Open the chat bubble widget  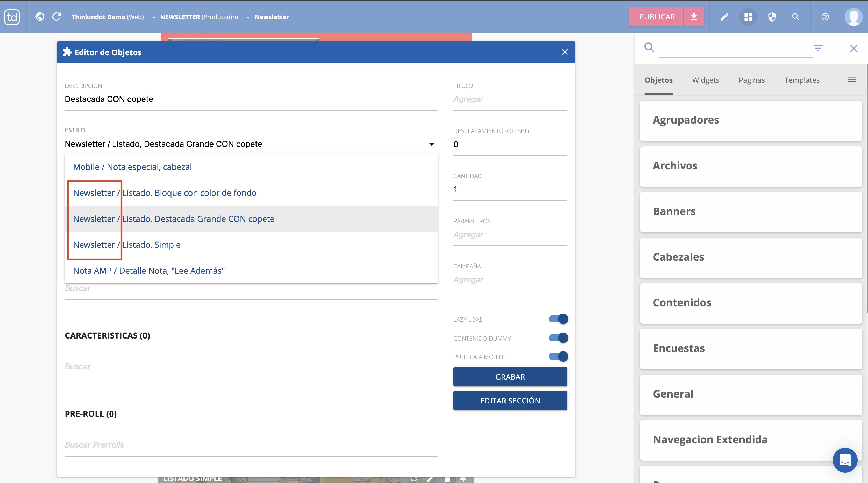click(x=845, y=460)
